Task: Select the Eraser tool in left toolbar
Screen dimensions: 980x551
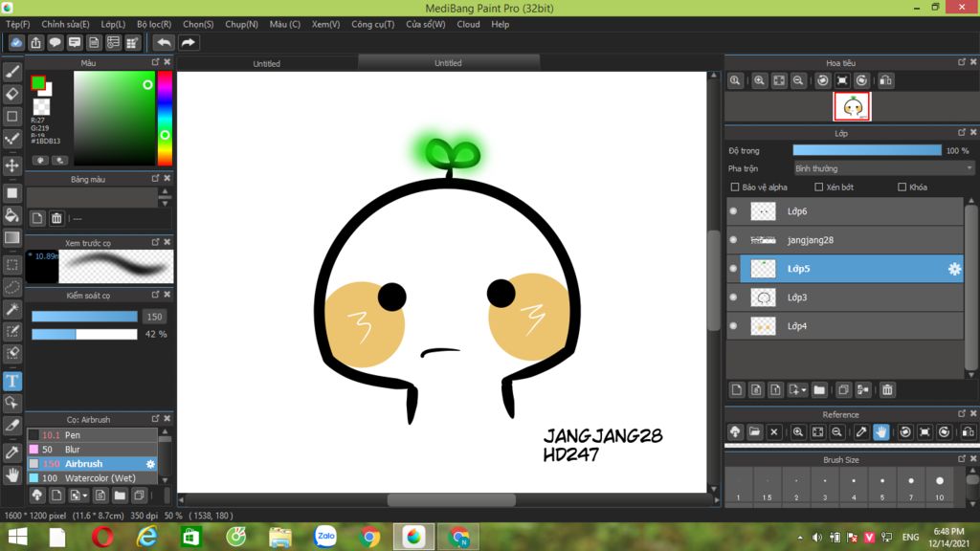Action: coord(12,94)
